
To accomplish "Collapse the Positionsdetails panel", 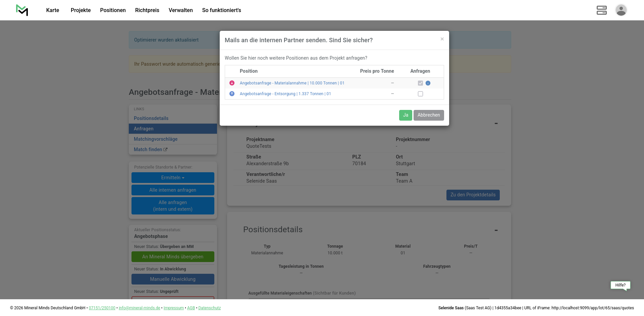I will 496,230.
